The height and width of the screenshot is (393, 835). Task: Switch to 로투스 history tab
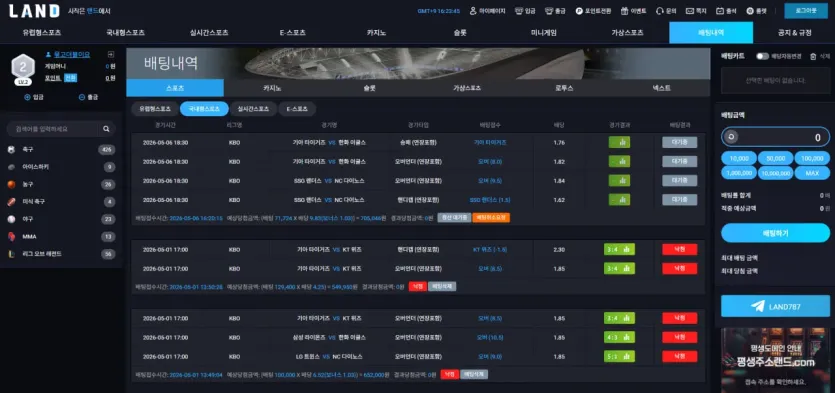click(x=564, y=88)
